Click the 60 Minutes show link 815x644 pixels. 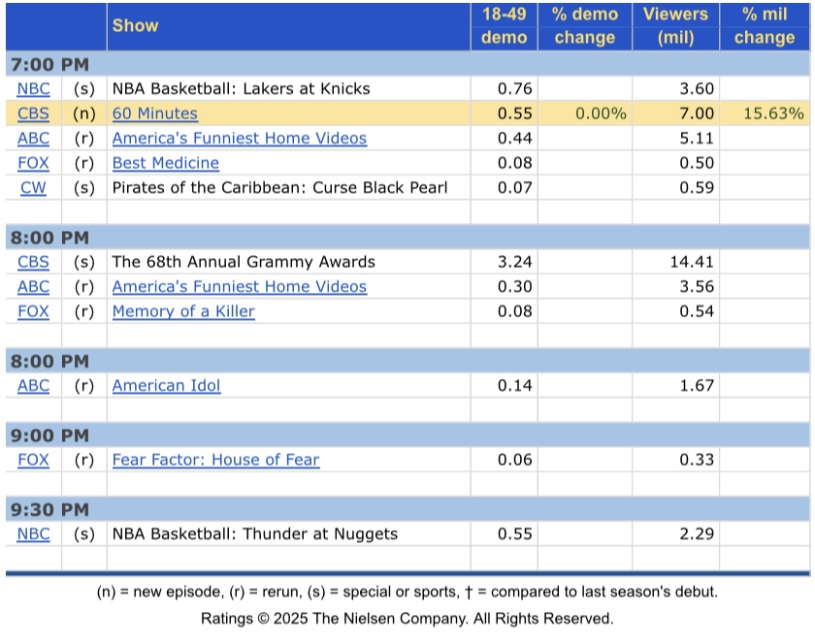coord(155,113)
